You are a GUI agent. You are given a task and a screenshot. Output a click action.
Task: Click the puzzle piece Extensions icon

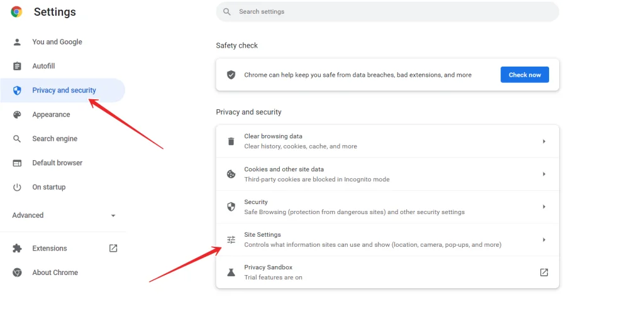click(17, 249)
